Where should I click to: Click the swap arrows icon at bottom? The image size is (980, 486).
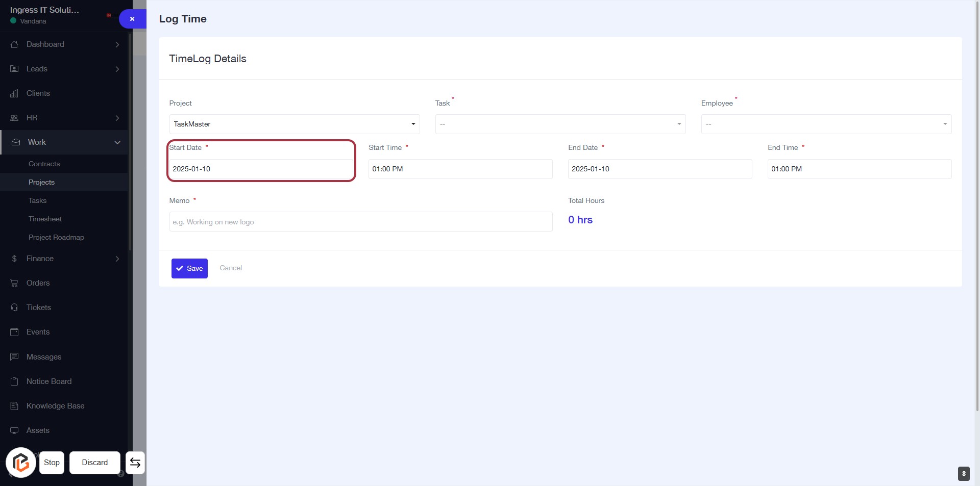[x=135, y=463]
